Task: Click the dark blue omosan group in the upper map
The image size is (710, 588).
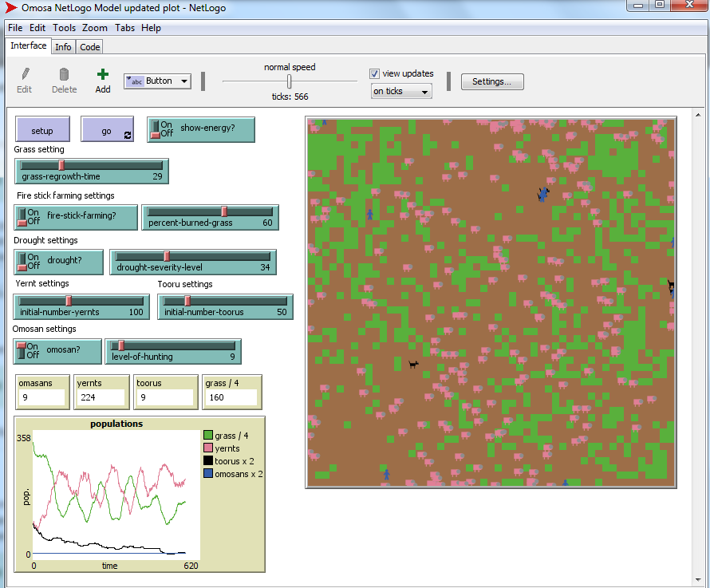Action: [543, 194]
